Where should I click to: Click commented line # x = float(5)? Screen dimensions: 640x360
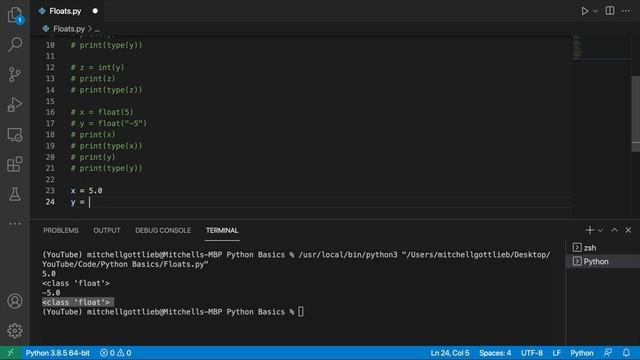point(102,112)
